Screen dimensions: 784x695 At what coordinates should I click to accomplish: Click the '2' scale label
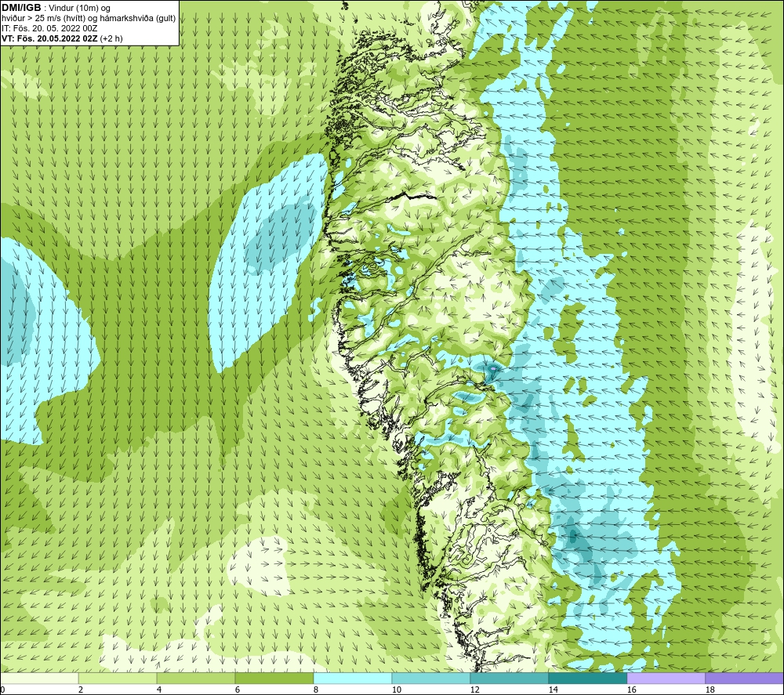pos(81,690)
